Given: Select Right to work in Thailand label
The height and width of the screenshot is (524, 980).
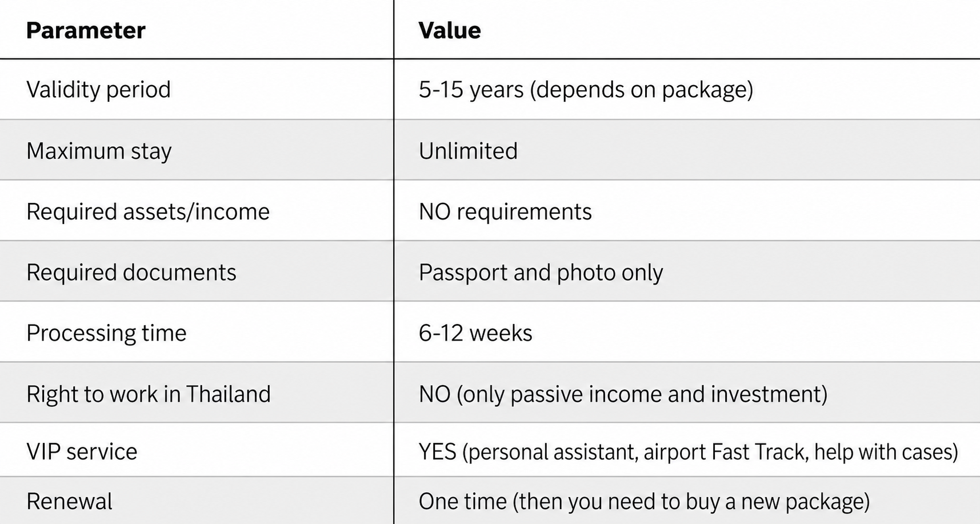Looking at the screenshot, I should click(149, 394).
